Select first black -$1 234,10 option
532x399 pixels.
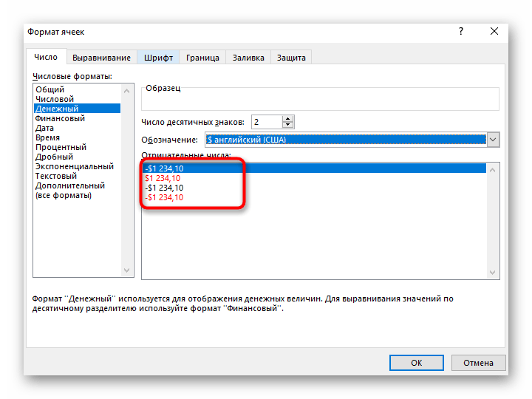click(314, 168)
